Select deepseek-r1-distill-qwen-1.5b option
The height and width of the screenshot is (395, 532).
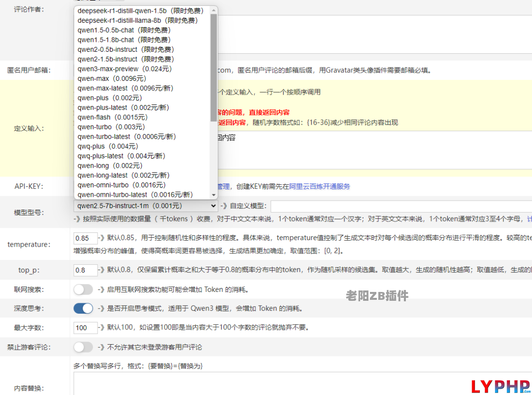(x=142, y=11)
